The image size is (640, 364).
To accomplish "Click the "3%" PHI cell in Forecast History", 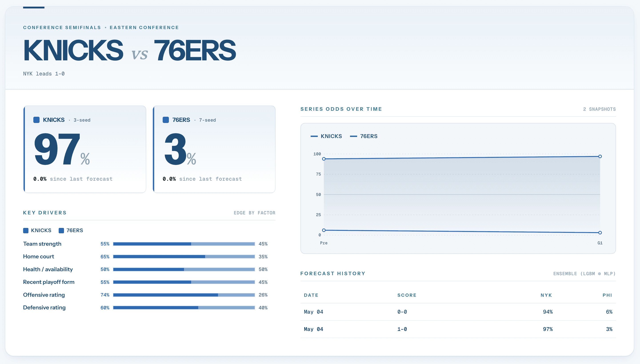I will [609, 329].
